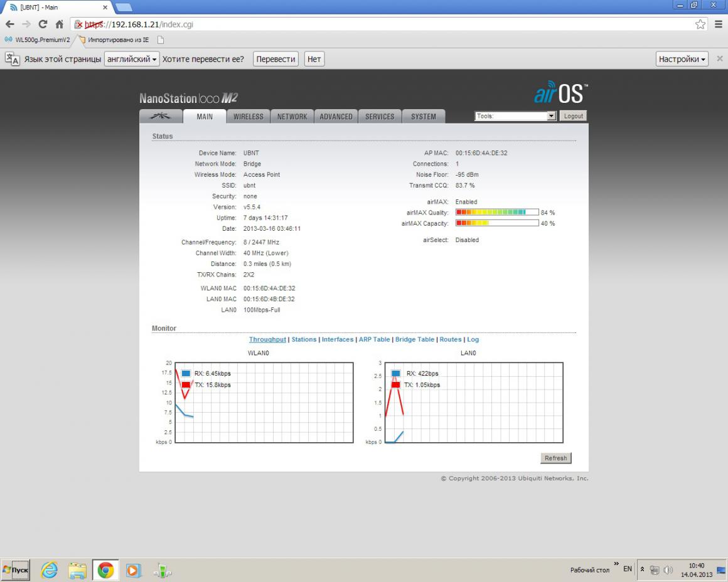The width and height of the screenshot is (728, 582).
Task: Click the blank page bookmark icon
Action: click(x=161, y=40)
